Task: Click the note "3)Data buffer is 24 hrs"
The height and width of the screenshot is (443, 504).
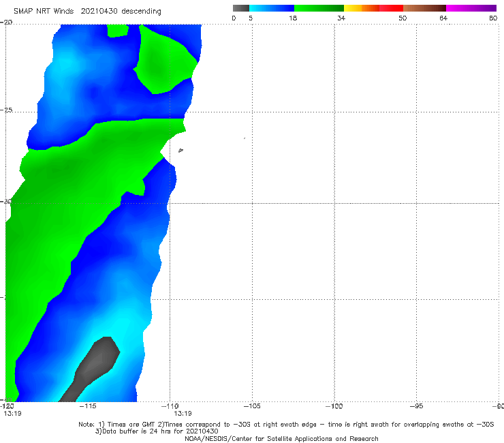Action: point(157,431)
